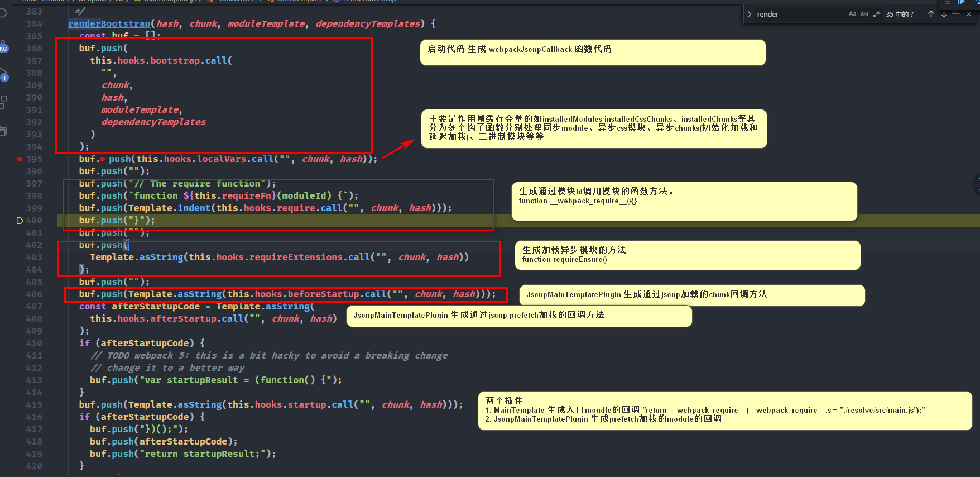Grab the debug toolbar drag handle
The height and width of the screenshot is (477, 980).
[x=947, y=2]
